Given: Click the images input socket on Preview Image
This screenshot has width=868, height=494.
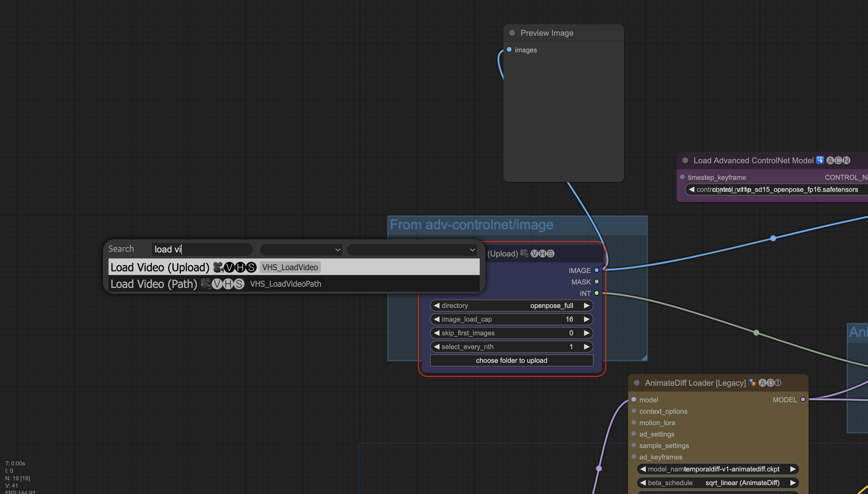Looking at the screenshot, I should coord(509,49).
